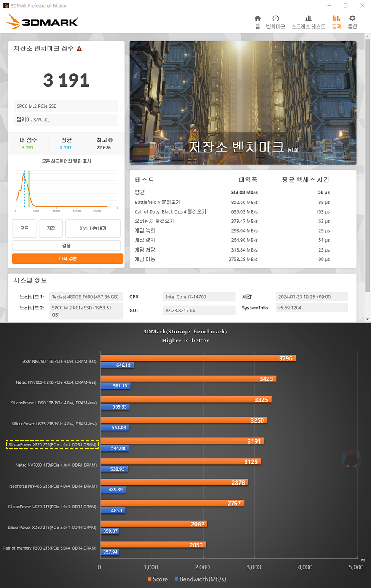Click the orange 3191 score bar
Image resolution: width=371 pixels, height=588 pixels.
182,441
